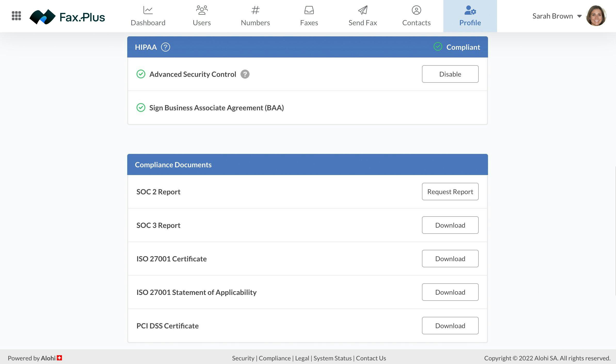The image size is (616, 364).
Task: Click the HIPAA compliance help icon
Action: pos(165,47)
